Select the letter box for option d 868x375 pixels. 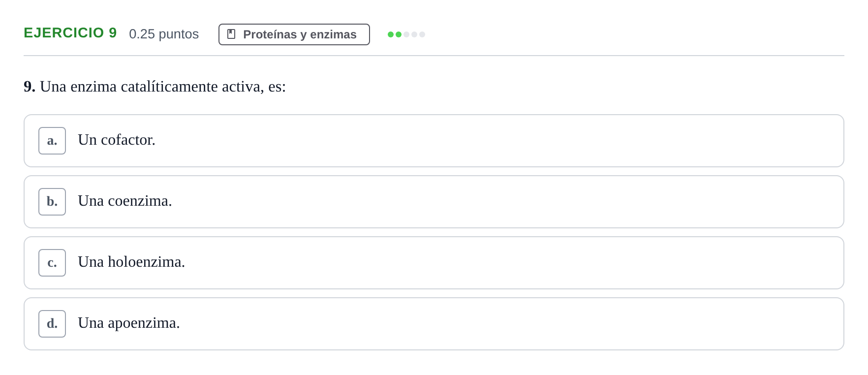52,324
